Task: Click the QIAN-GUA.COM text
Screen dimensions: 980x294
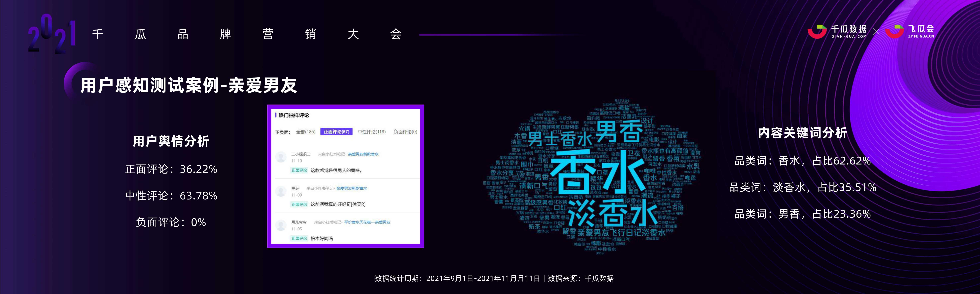Action: click(x=849, y=37)
